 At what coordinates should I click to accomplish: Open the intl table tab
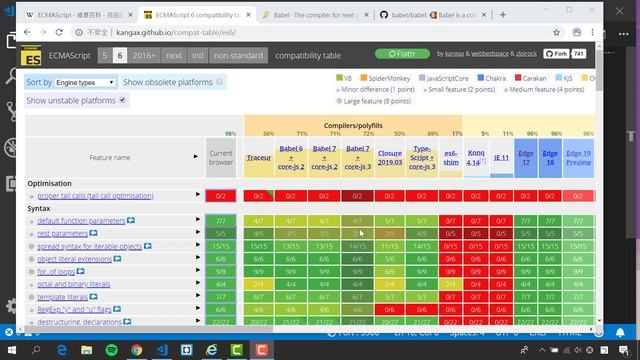pos(198,56)
